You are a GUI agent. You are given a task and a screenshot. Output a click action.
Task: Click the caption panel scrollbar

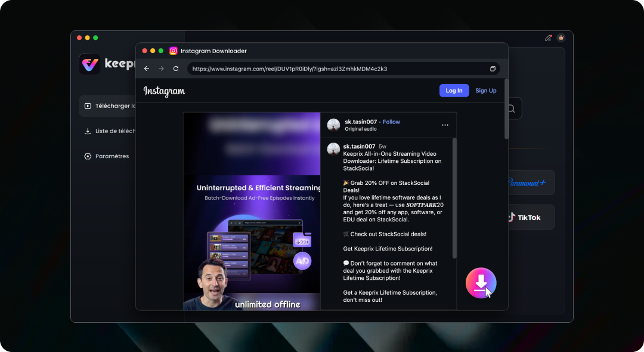click(454, 199)
